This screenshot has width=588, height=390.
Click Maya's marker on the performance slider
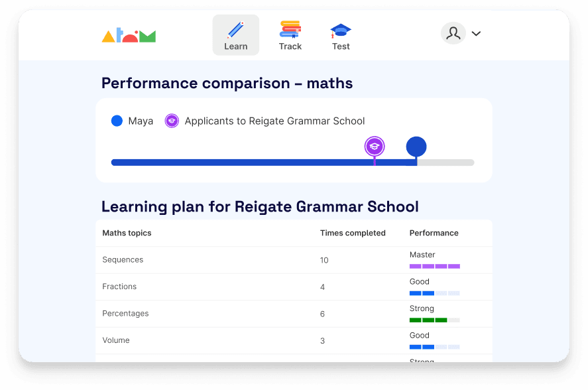416,147
